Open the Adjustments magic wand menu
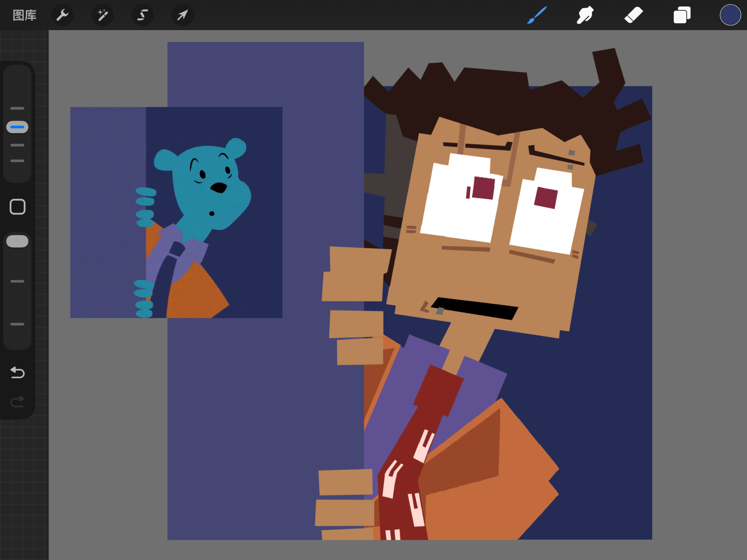 (x=102, y=15)
